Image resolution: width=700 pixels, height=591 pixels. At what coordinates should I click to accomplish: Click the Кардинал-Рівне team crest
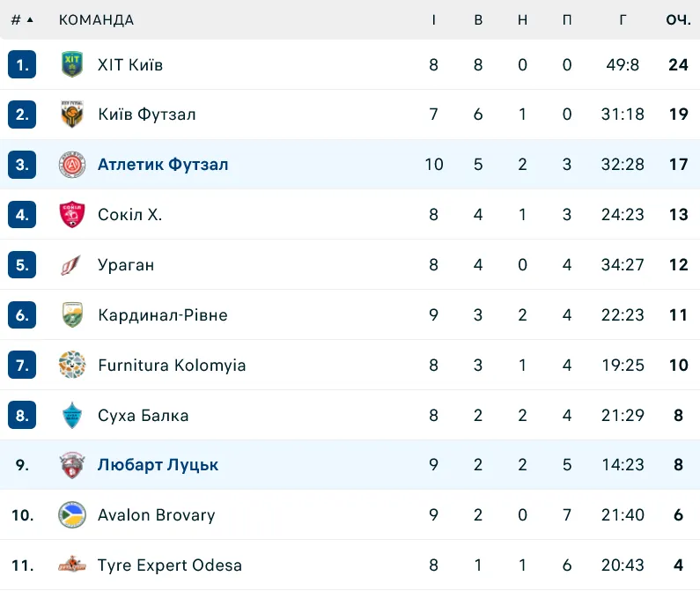click(x=71, y=315)
